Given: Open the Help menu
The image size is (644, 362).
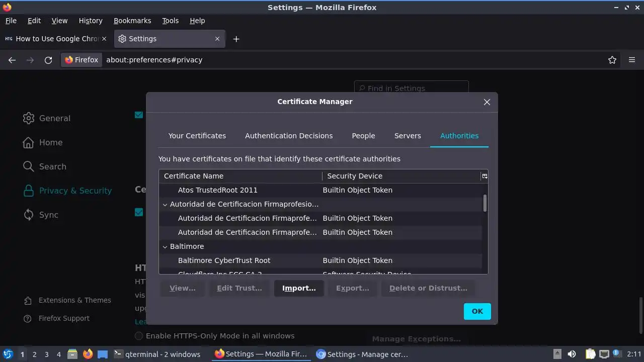Looking at the screenshot, I should pyautogui.click(x=197, y=21).
